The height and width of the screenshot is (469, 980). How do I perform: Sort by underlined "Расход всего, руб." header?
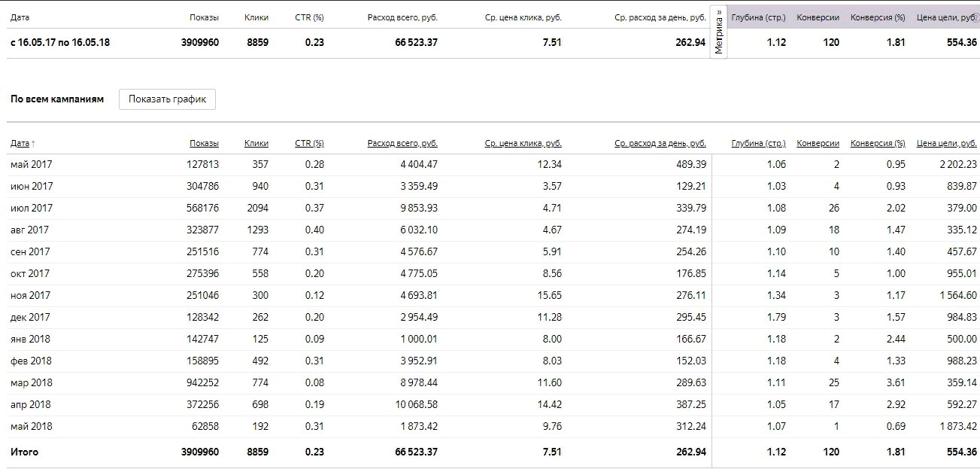point(402,143)
